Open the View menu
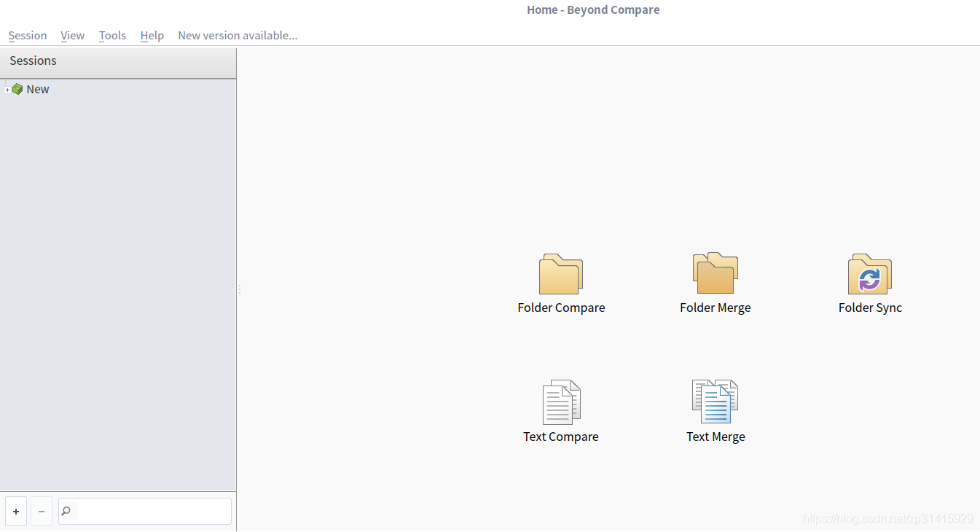Image resolution: width=980 pixels, height=532 pixels. 72,35
